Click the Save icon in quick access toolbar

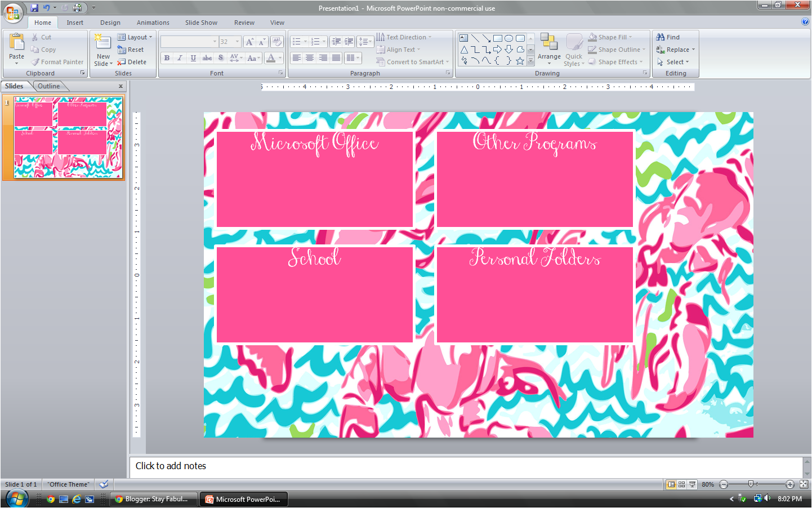34,8
